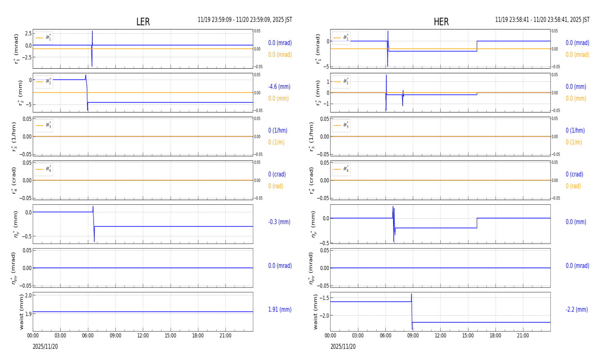Click HER '0.0 (mrad)' beside ηpy plot
This screenshot has width=595, height=364.
coord(577,265)
